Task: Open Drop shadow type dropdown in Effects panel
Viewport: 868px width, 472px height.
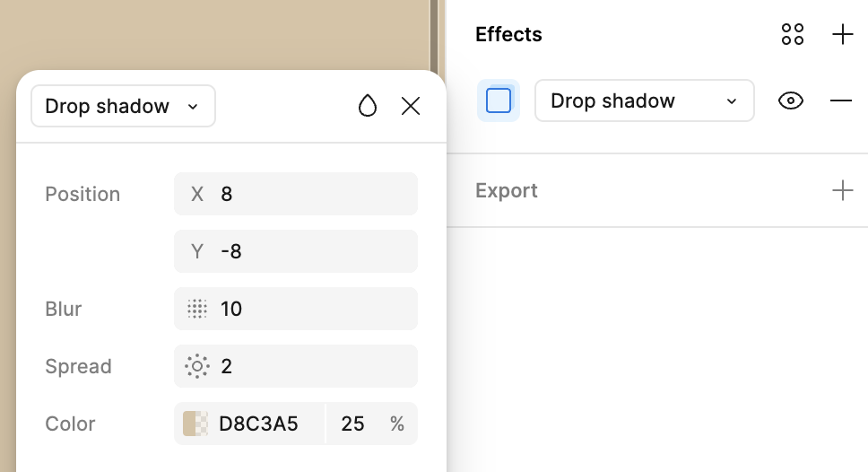Action: tap(645, 101)
